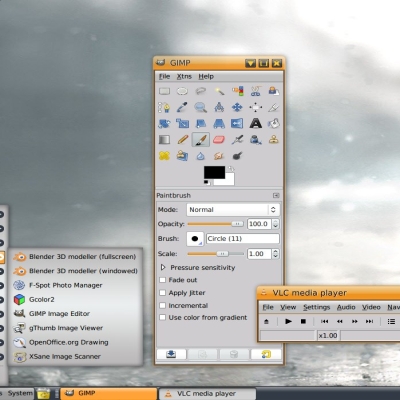Enable the Fade out checkbox

point(163,280)
